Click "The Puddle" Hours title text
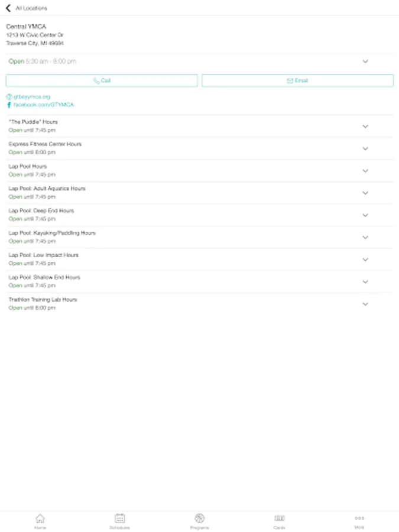The width and height of the screenshot is (399, 532). pyautogui.click(x=33, y=122)
